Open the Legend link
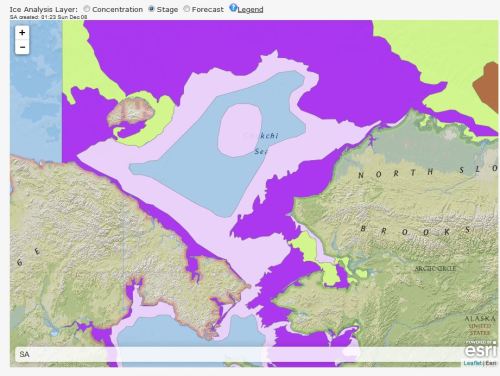 tap(250, 10)
